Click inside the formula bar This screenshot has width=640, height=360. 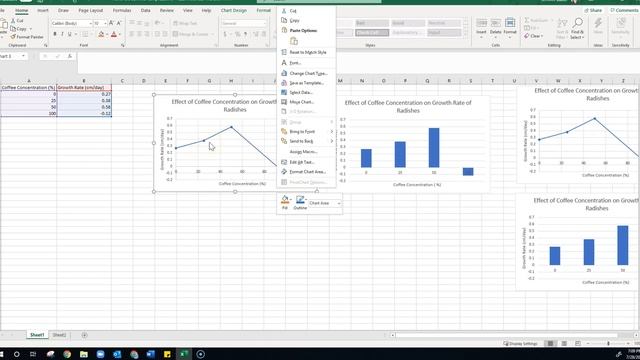[x=358, y=62]
